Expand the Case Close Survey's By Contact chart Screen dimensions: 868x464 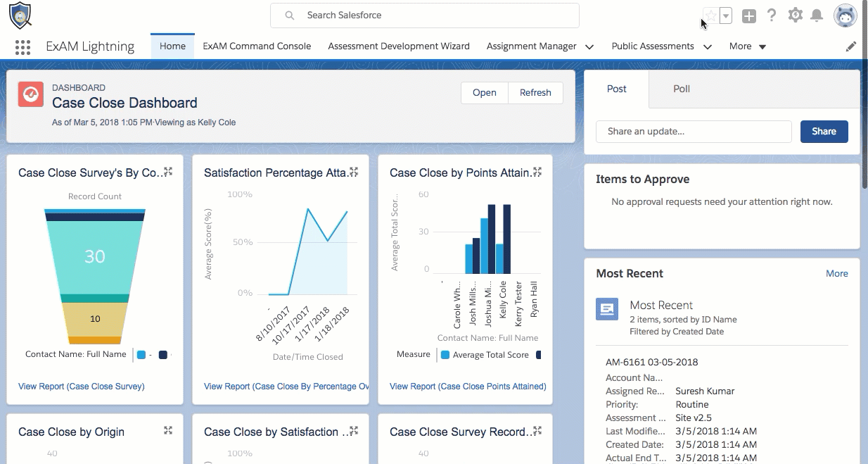pyautogui.click(x=168, y=172)
